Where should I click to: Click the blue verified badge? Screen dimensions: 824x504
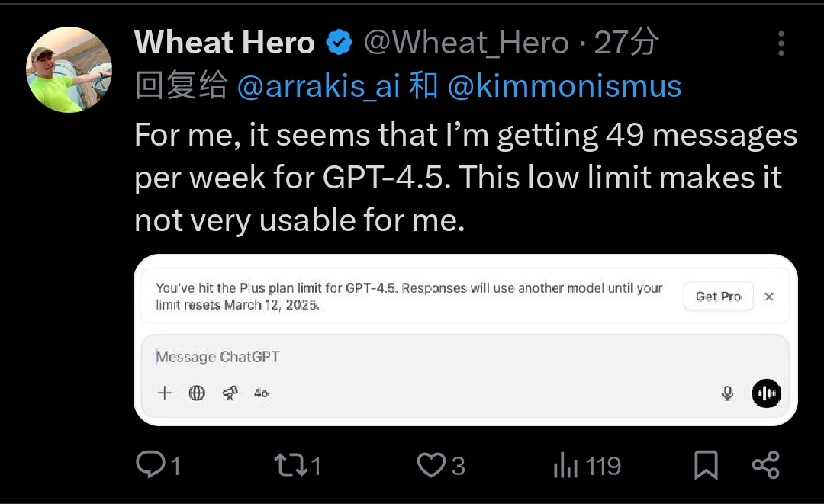tap(339, 43)
